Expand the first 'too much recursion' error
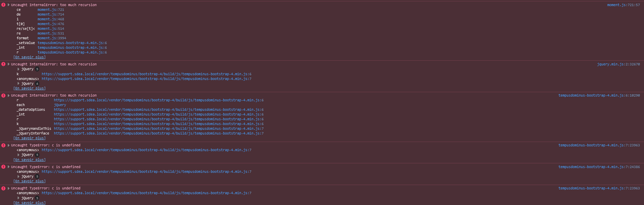644x205 pixels. coord(8,5)
